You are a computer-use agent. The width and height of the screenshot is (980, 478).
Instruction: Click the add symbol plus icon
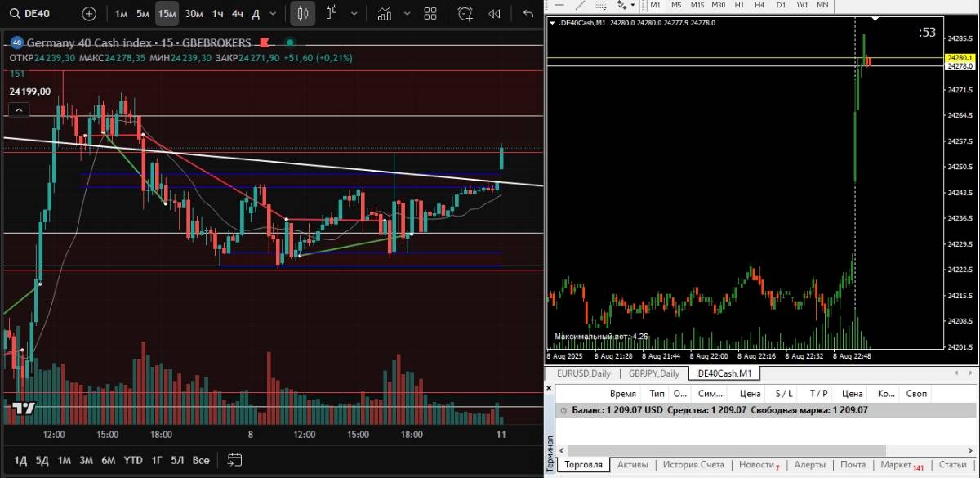click(x=89, y=14)
